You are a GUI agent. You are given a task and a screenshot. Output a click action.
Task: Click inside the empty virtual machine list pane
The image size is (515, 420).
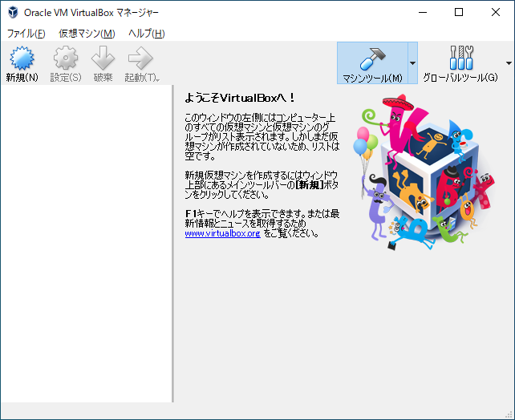[86, 240]
